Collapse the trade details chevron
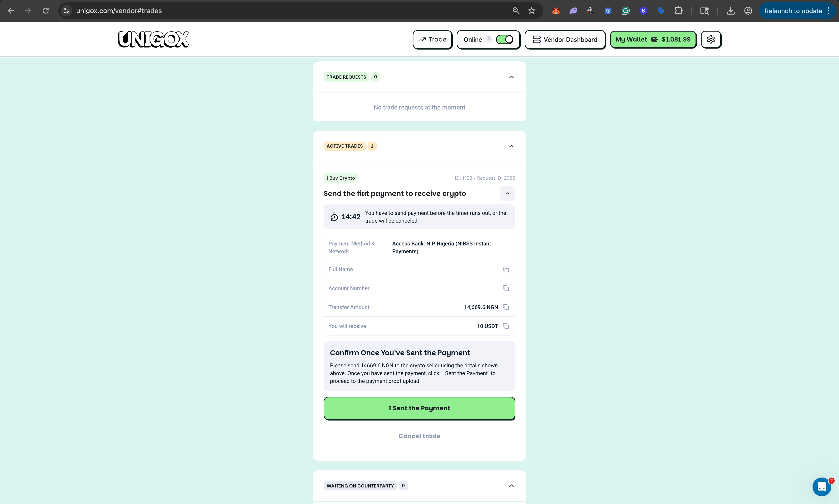Viewport: 839px width, 504px height. [x=507, y=193]
